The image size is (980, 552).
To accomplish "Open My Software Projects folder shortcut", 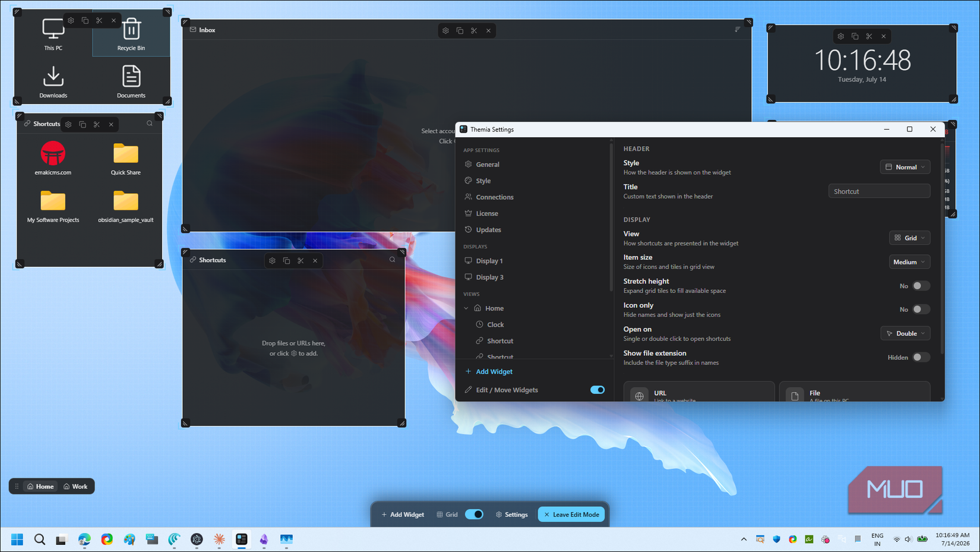I will (53, 206).
